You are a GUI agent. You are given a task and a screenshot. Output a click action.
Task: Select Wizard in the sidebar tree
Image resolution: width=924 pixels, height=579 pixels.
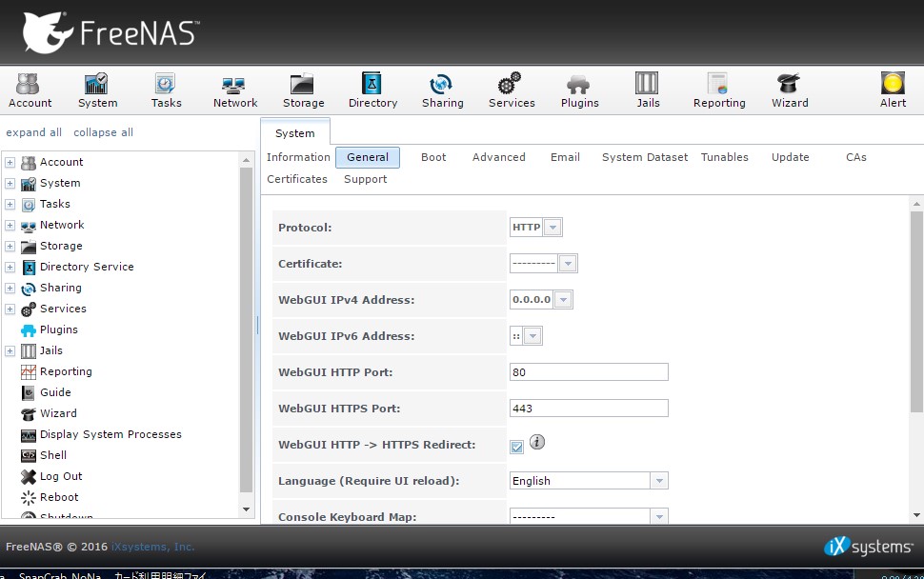58,413
